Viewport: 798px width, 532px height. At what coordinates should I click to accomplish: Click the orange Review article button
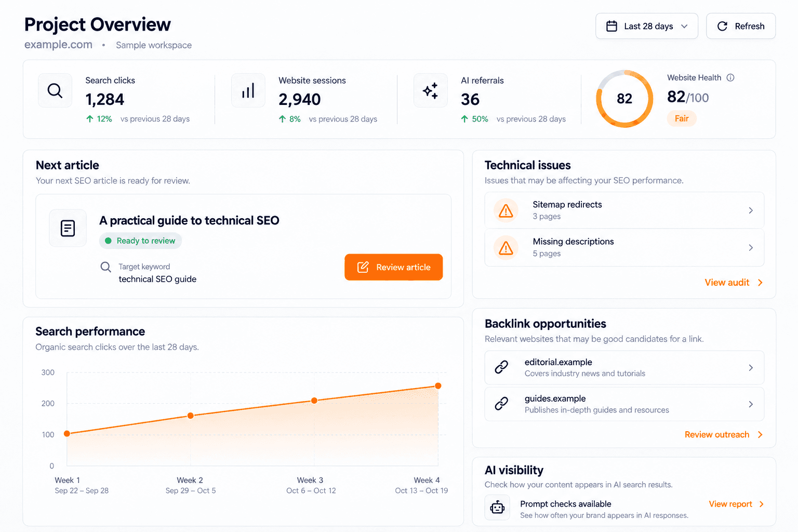tap(394, 267)
